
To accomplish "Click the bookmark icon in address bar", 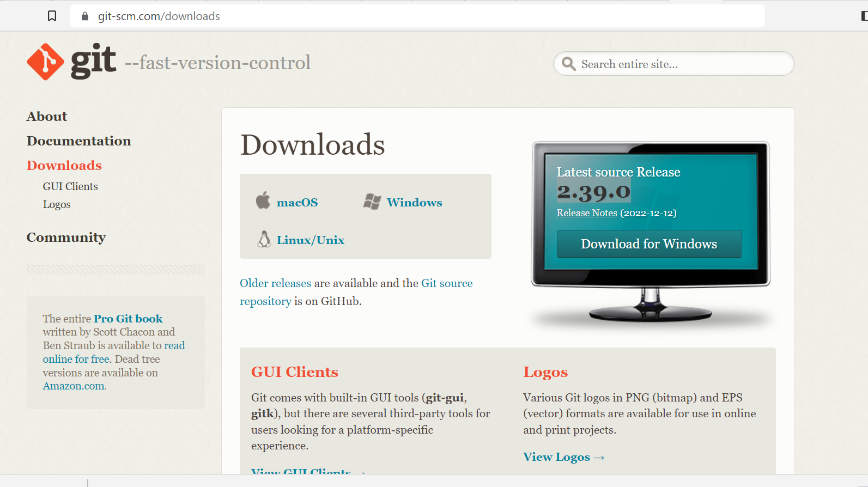I will 52,16.
